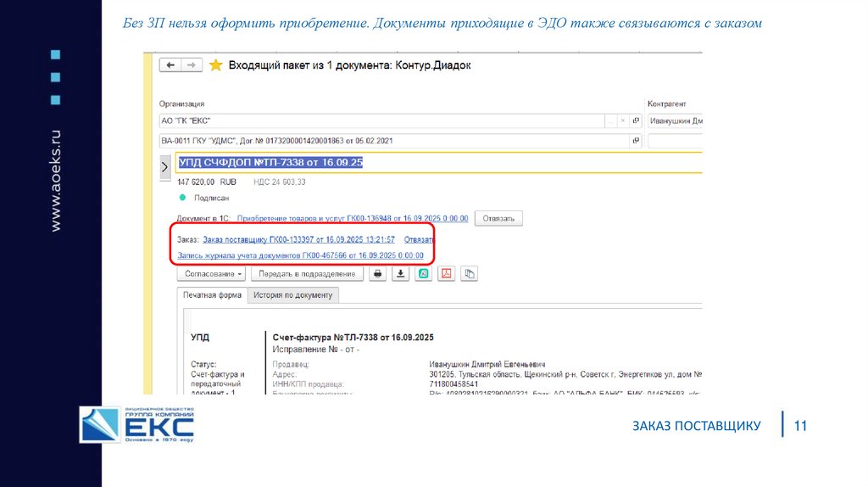
Task: Click the ЕКС company logo
Action: [136, 425]
